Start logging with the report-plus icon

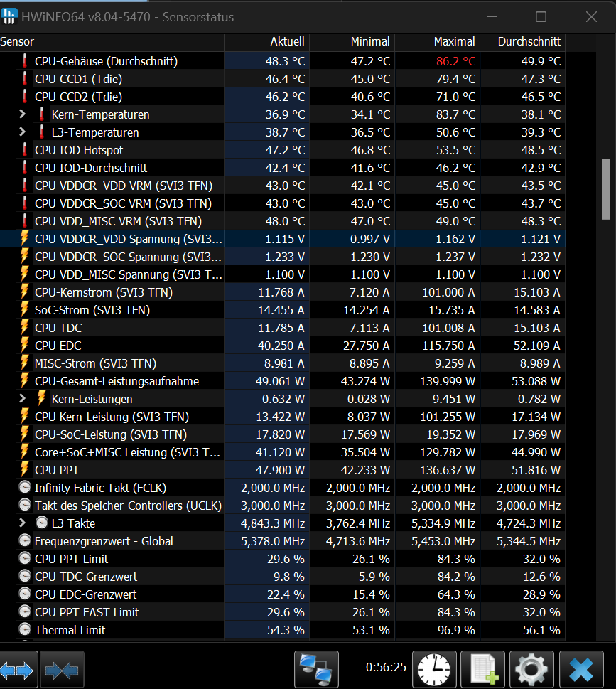click(x=482, y=669)
